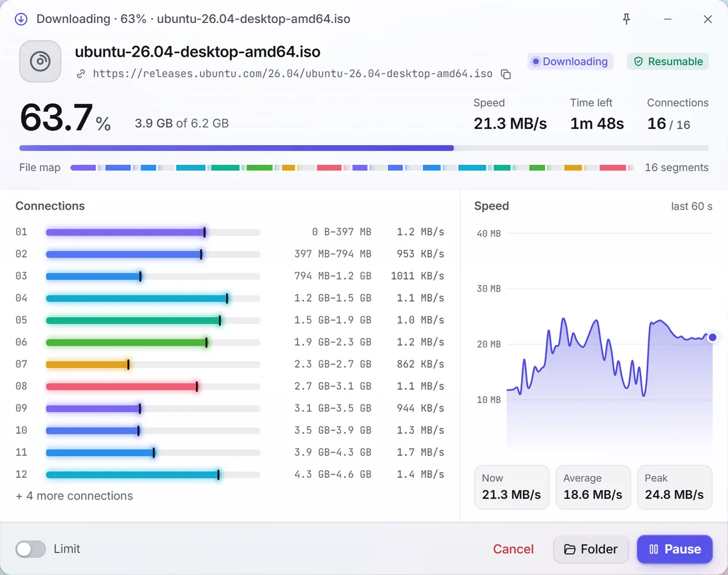Click the Downloading status badge
The image size is (728, 575).
click(570, 61)
